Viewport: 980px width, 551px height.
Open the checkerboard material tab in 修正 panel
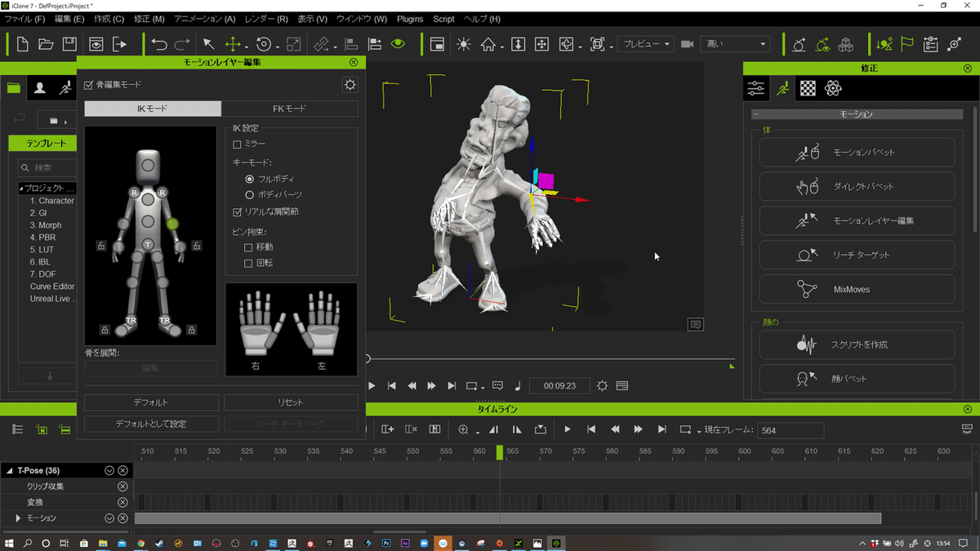pos(808,88)
